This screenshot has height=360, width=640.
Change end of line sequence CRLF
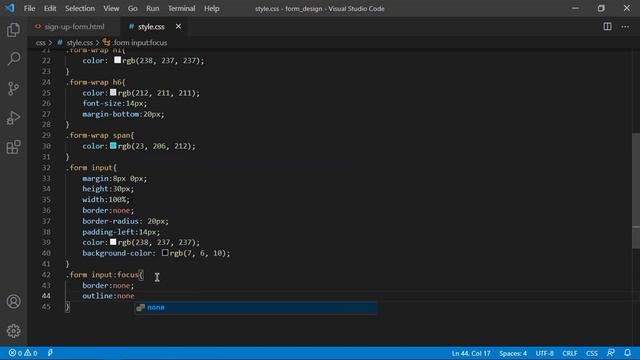pos(570,353)
